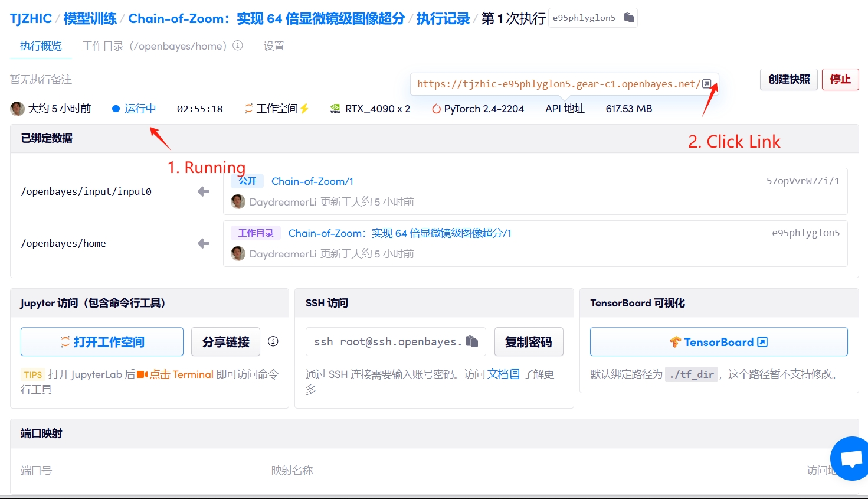Click the info icon beside working directory tab
Image resolution: width=868 pixels, height=499 pixels.
click(238, 45)
